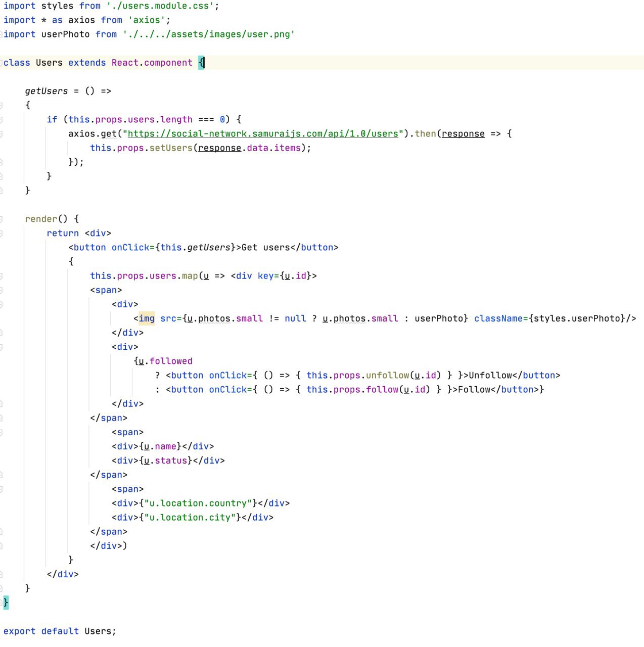Click the getUsers arrow function declaration name
This screenshot has width=644, height=647.
click(47, 91)
